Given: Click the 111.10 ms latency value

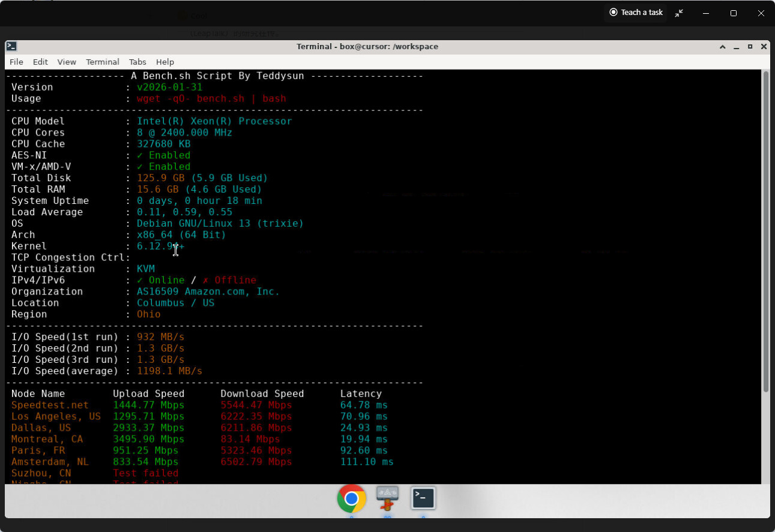Looking at the screenshot, I should click(x=367, y=462).
